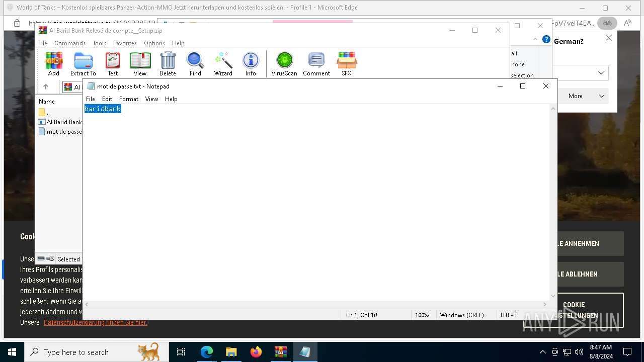This screenshot has height=362, width=644.
Task: Click the Test archive icon
Action: coord(113,64)
